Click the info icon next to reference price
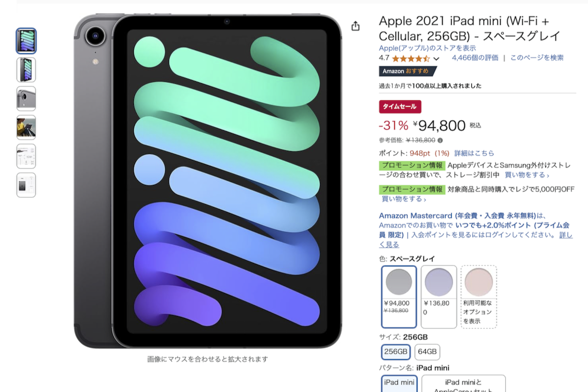Screen dimensions: 588x392 (440, 140)
